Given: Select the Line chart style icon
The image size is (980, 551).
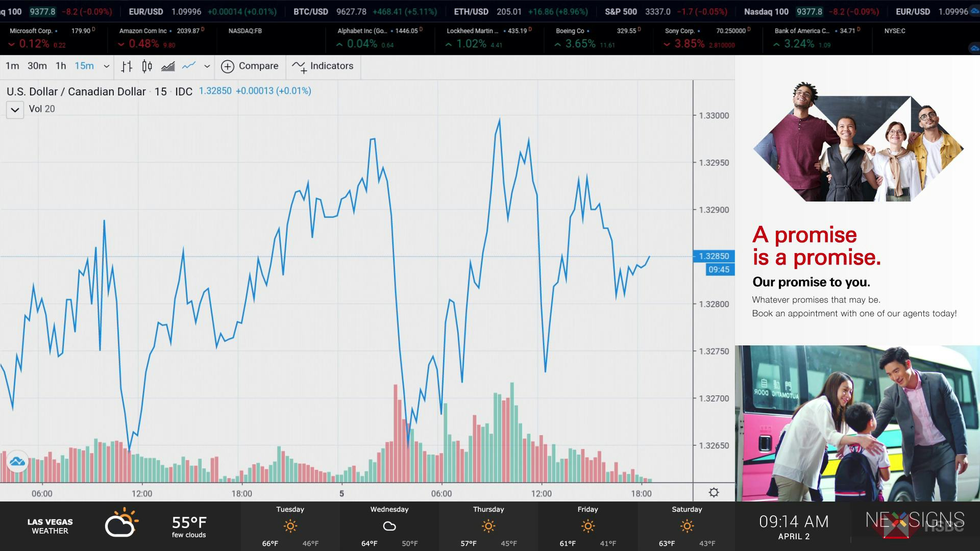Looking at the screenshot, I should [x=189, y=66].
